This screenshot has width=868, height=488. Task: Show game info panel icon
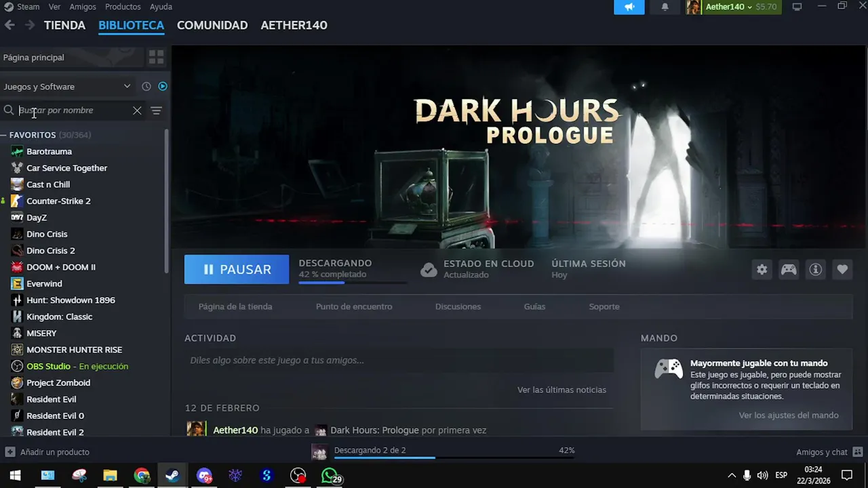click(816, 270)
